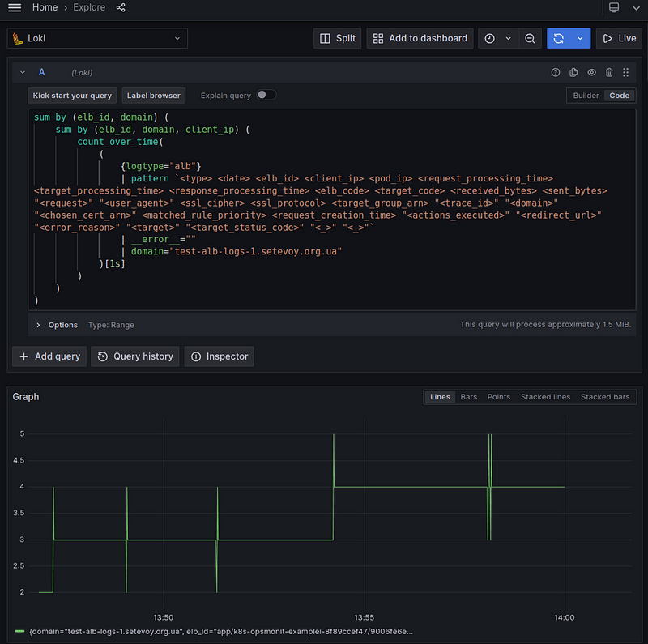
Task: Expand the Options section
Action: click(x=38, y=325)
